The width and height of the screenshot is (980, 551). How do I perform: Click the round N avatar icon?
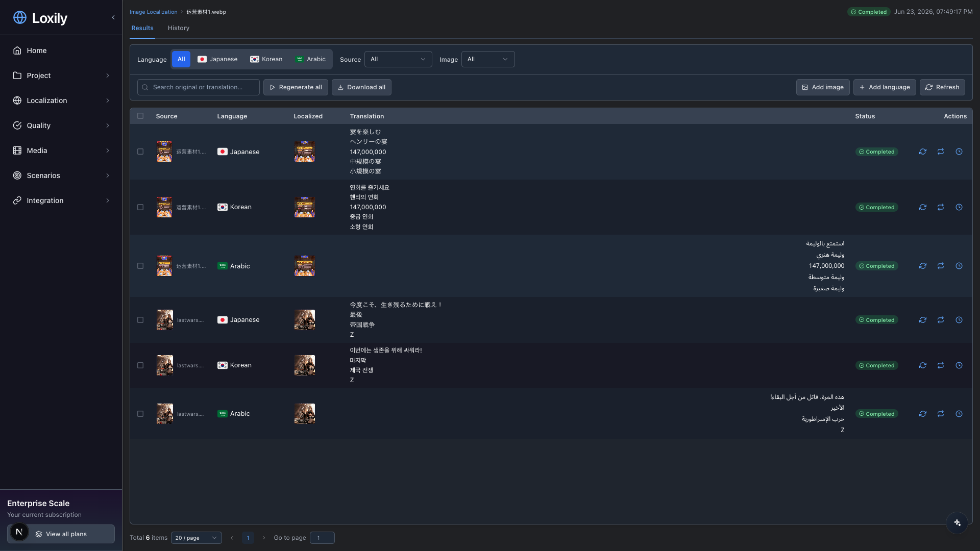pos(19,532)
